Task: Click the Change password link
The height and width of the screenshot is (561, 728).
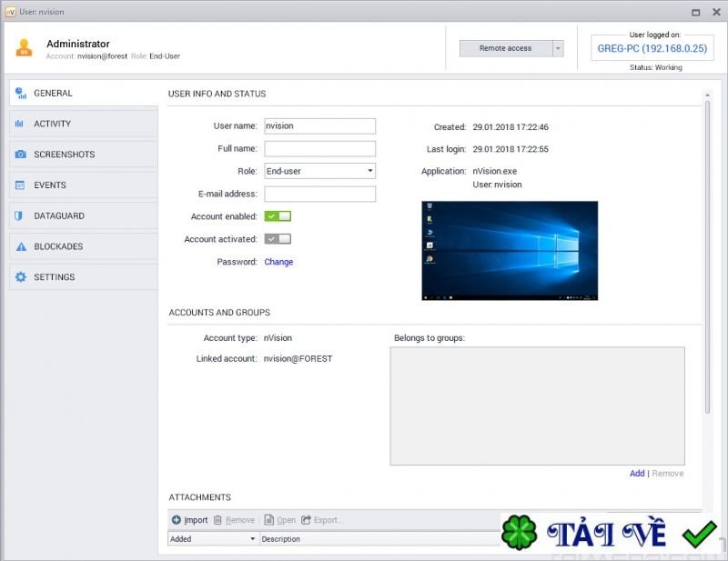Action: pos(278,262)
